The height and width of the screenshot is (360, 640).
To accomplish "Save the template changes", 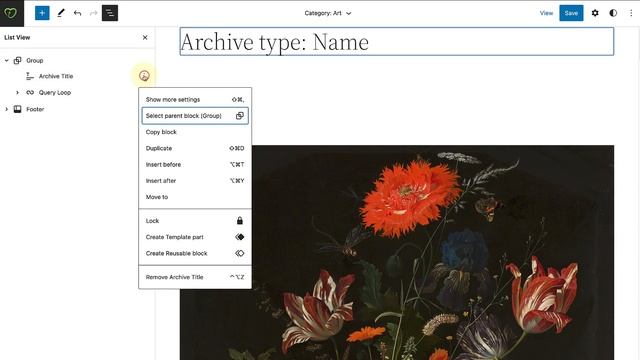I will [x=571, y=13].
